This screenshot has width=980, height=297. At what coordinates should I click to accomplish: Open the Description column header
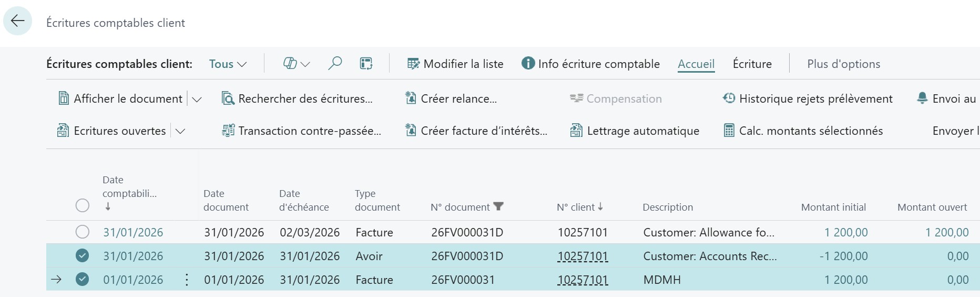pos(668,207)
